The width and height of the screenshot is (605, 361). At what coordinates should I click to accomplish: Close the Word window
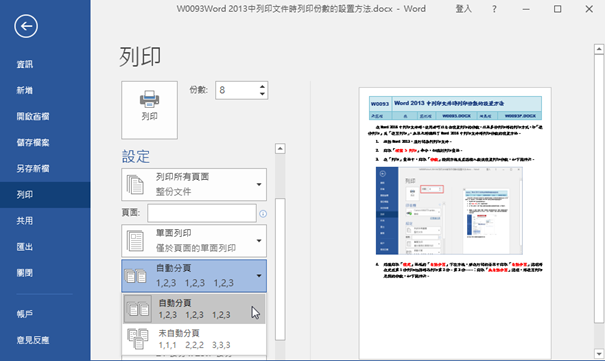tap(589, 9)
